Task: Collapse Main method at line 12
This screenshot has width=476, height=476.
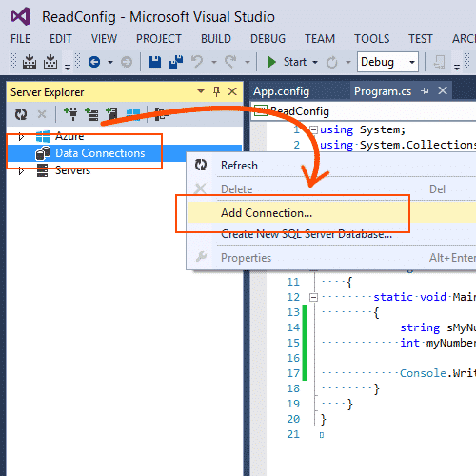Action: 313,297
